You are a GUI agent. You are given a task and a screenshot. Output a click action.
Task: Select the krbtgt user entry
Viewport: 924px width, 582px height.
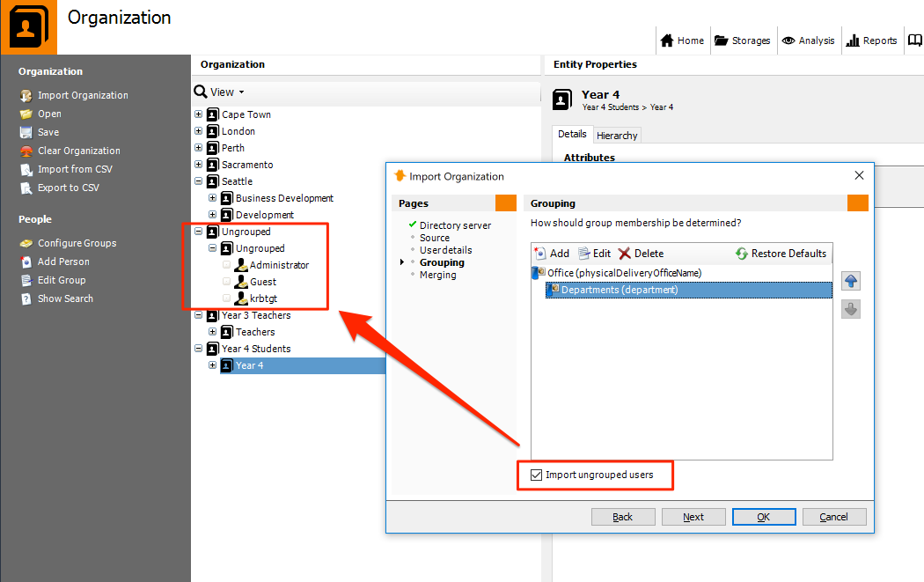263,298
